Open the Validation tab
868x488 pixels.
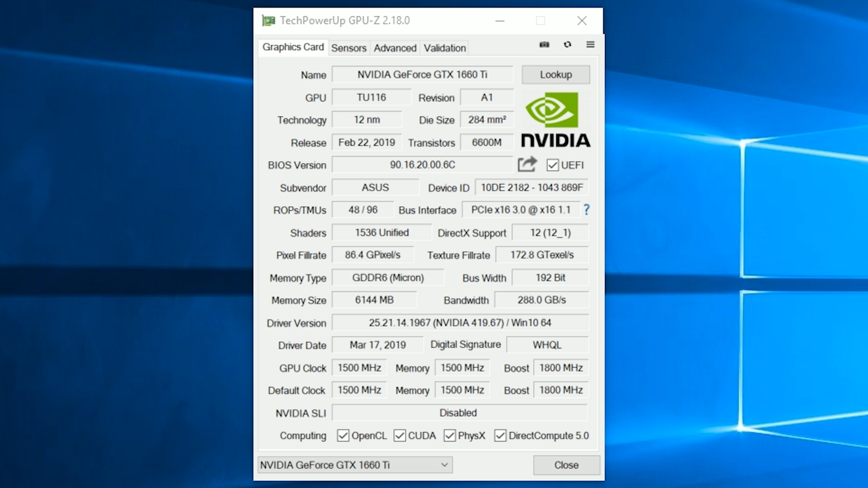(445, 48)
